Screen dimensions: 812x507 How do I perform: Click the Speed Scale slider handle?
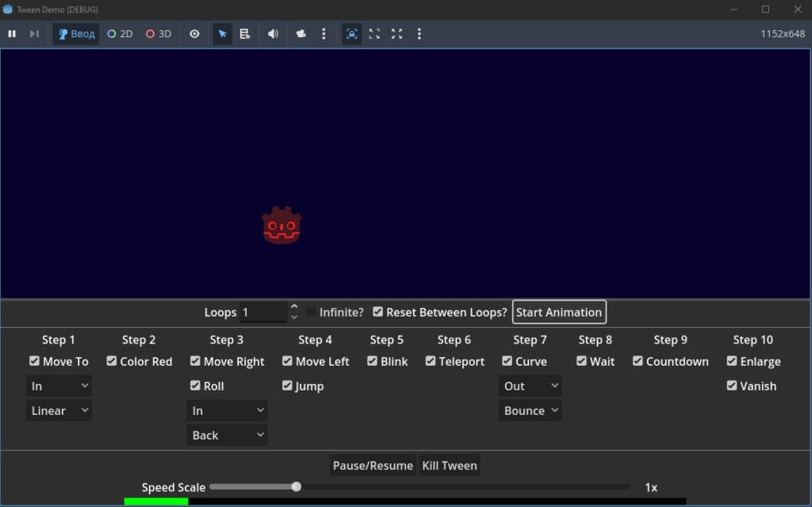tap(297, 487)
